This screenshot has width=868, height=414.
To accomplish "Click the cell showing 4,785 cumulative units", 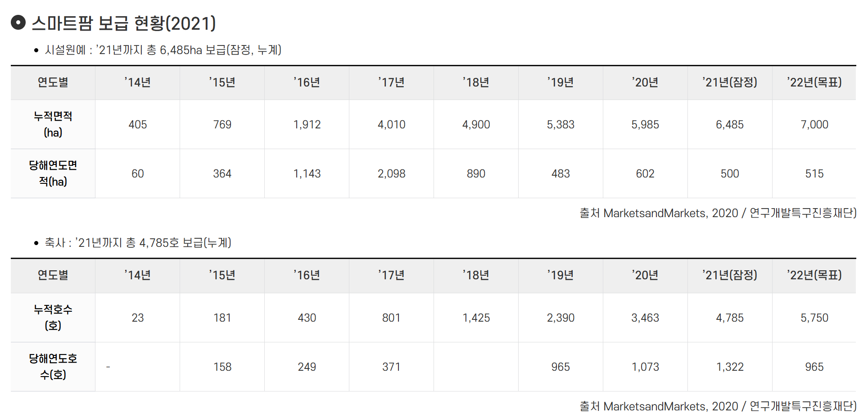I will click(730, 318).
